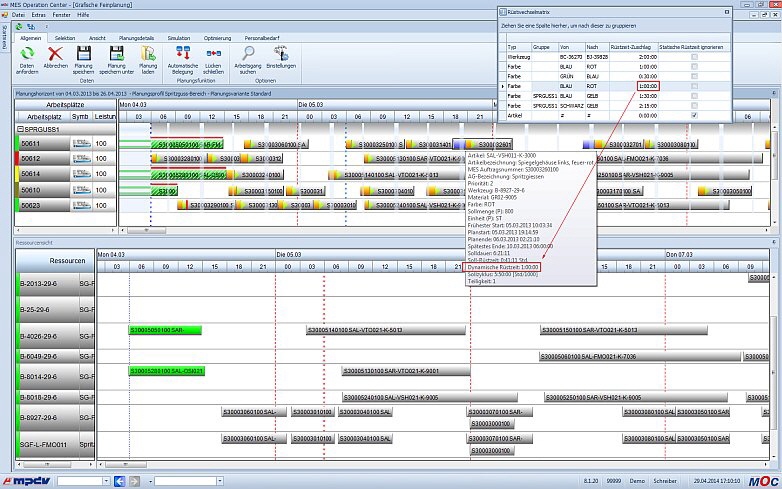
Task: Click horizontal scrollbar under resource timeline
Action: tap(126, 464)
